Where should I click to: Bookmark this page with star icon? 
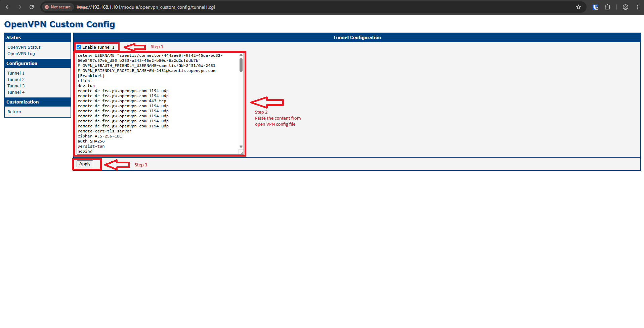coord(578,7)
